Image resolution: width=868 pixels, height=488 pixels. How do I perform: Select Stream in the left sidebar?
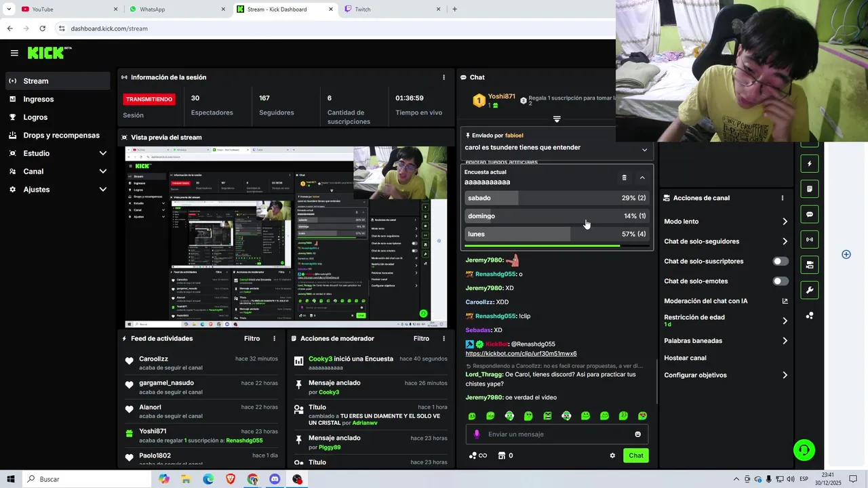point(58,81)
